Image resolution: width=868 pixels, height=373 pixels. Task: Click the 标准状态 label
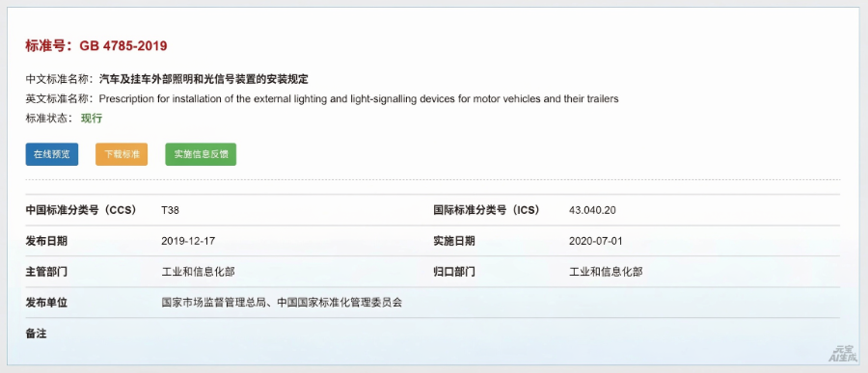tap(49, 119)
